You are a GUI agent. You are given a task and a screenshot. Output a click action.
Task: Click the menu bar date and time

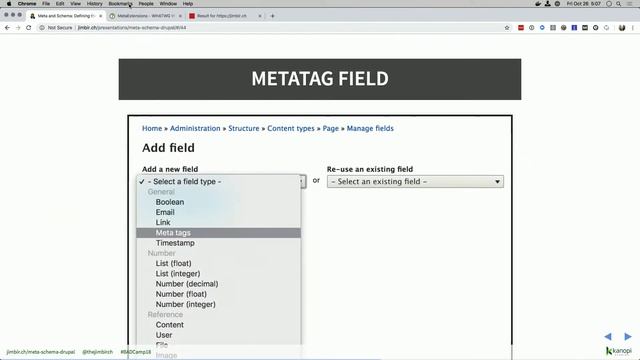coord(584,4)
